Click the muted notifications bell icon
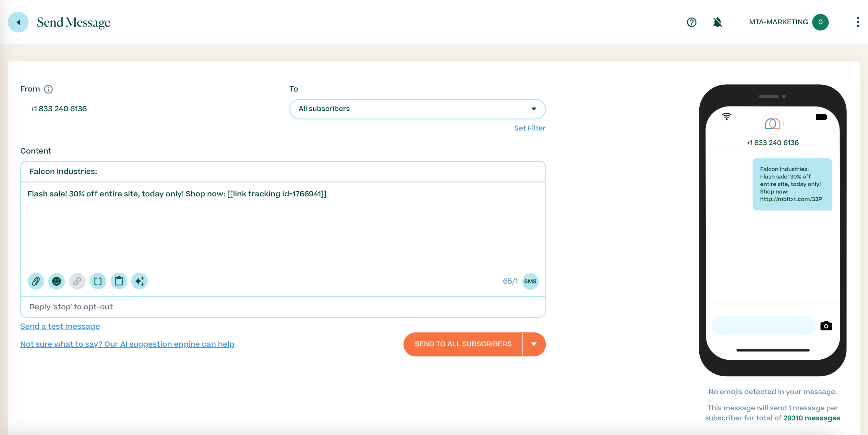The height and width of the screenshot is (435, 868). point(717,22)
